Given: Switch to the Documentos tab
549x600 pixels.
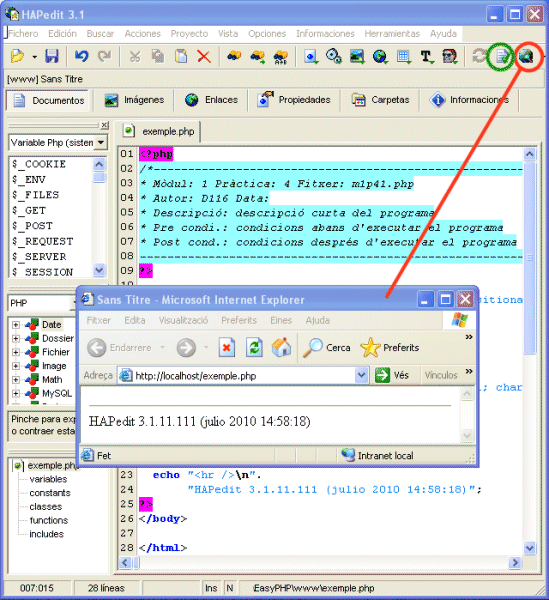Looking at the screenshot, I should pos(48,101).
